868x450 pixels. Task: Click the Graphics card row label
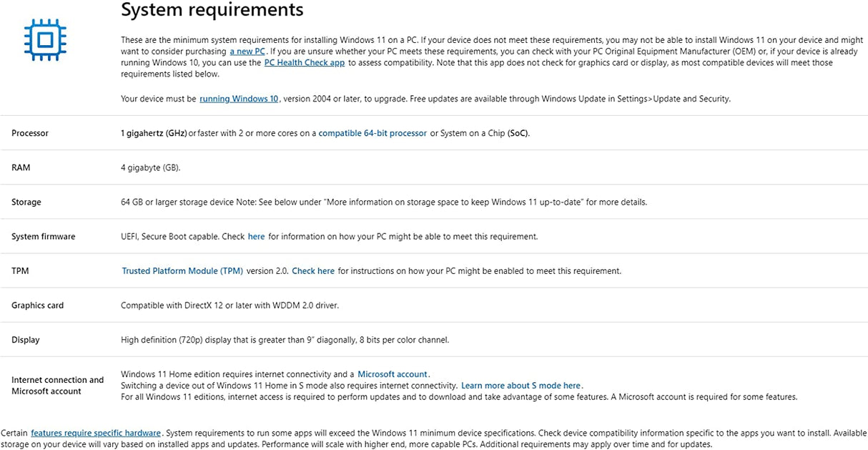click(x=37, y=305)
